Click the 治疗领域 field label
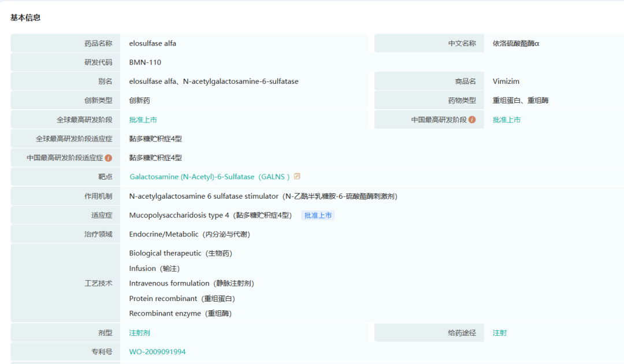This screenshot has height=364, width=624. [98, 235]
